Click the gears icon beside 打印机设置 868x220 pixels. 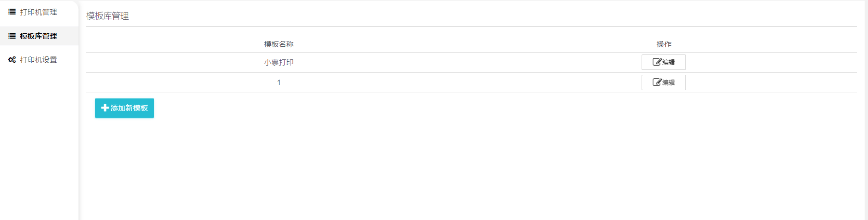coord(12,60)
